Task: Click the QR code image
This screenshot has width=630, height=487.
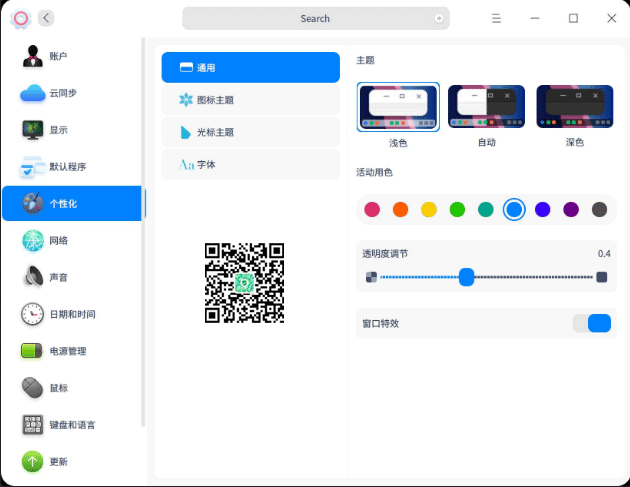Action: [244, 283]
